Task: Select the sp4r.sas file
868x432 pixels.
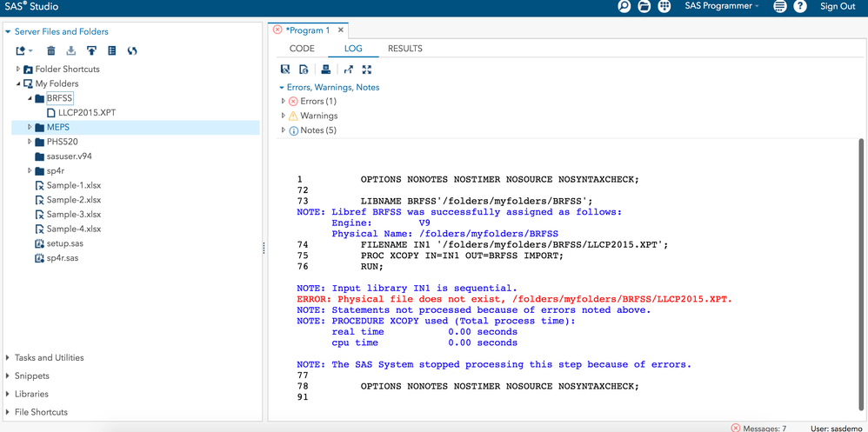Action: coord(63,258)
